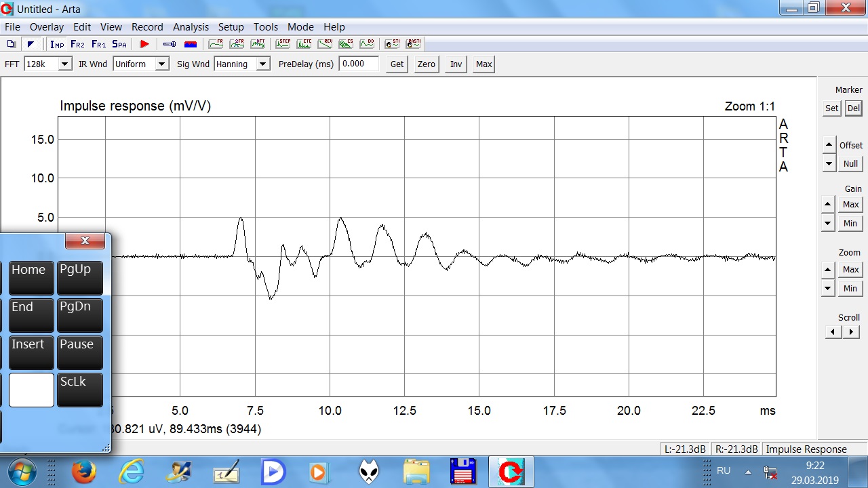Open the CS cumulative spectrum icon
This screenshot has height=488, width=868.
click(346, 44)
